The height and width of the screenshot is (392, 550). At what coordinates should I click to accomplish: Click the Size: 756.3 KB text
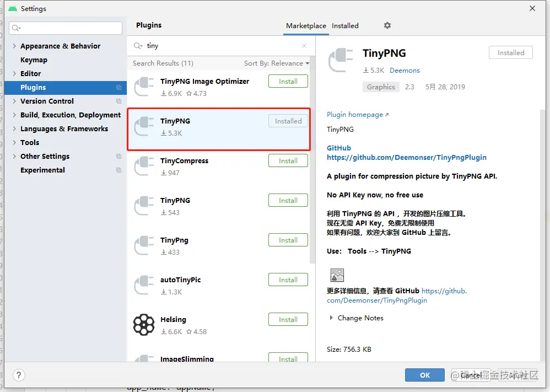[349, 349]
